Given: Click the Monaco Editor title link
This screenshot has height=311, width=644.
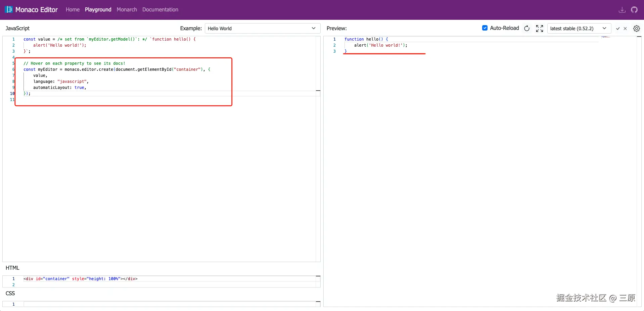Looking at the screenshot, I should (x=37, y=10).
